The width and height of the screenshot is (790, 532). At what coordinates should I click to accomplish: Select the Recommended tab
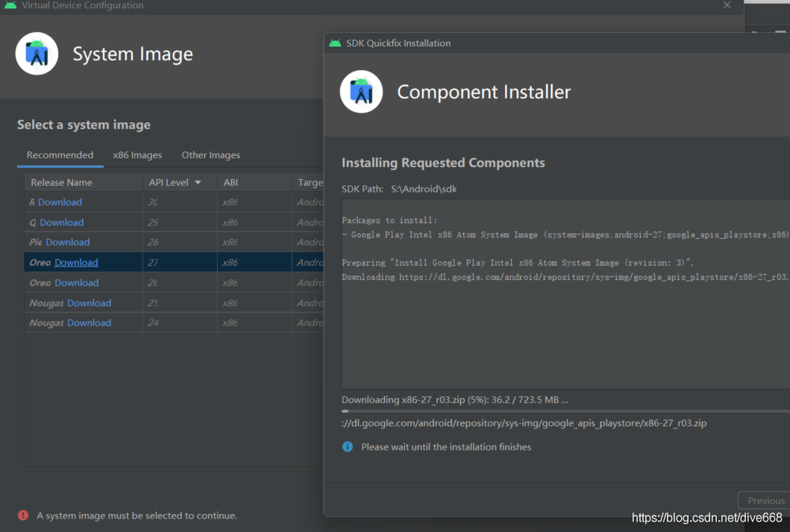coord(60,155)
